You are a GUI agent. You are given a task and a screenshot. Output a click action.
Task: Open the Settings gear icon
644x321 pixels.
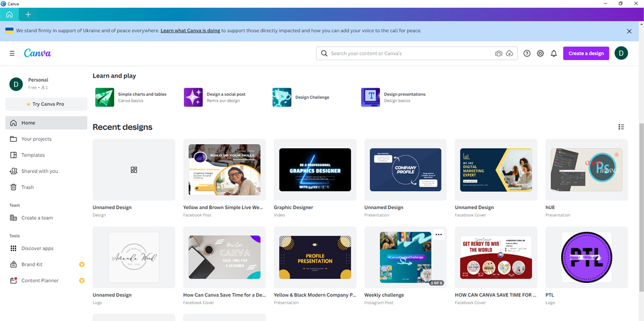coord(540,54)
